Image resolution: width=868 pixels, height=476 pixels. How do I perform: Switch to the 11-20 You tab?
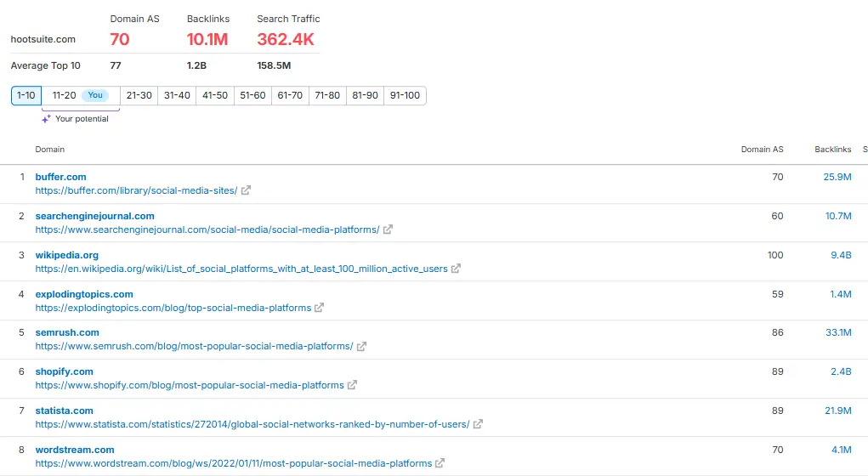coord(80,95)
